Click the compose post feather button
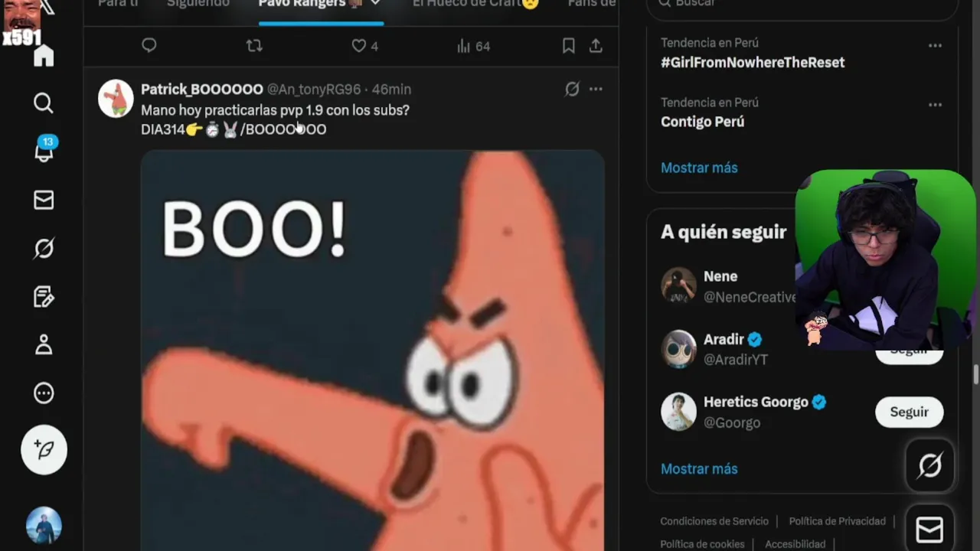This screenshot has height=551, width=980. tap(44, 449)
